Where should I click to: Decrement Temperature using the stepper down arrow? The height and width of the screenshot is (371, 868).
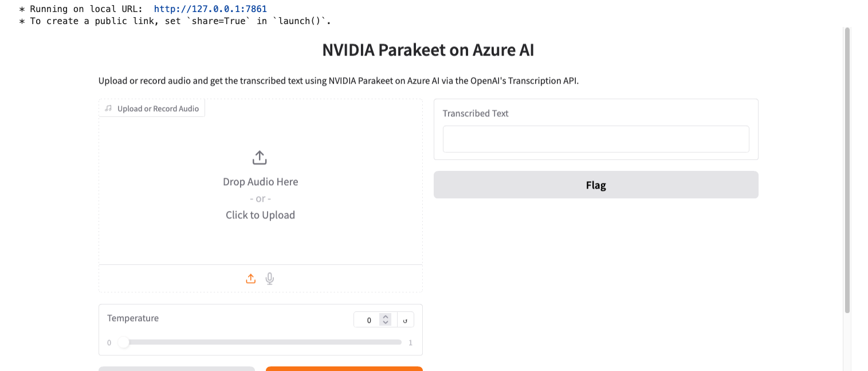tap(386, 323)
